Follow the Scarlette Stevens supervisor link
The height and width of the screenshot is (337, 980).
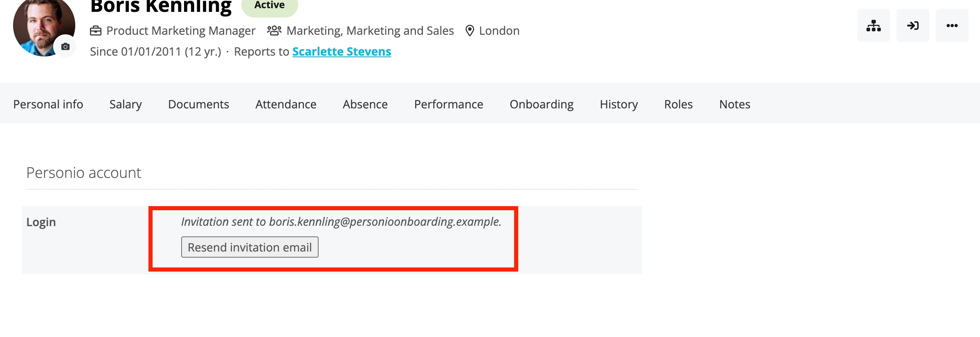click(x=342, y=52)
